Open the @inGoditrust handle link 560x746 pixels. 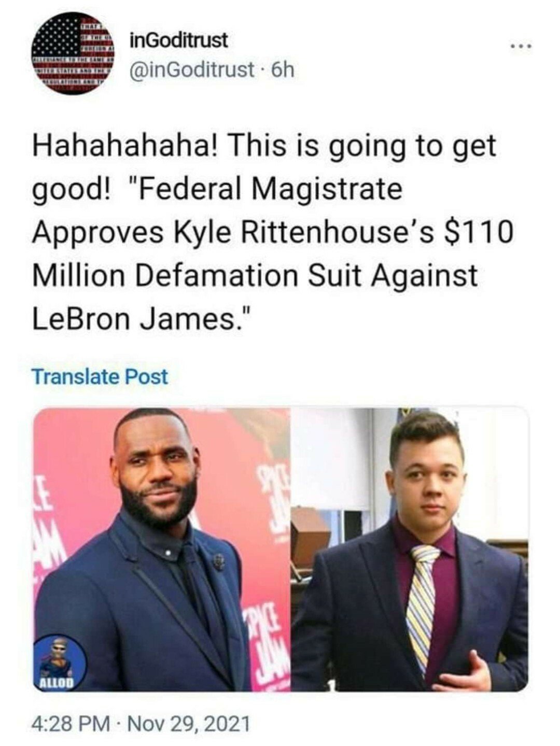pyautogui.click(x=191, y=69)
